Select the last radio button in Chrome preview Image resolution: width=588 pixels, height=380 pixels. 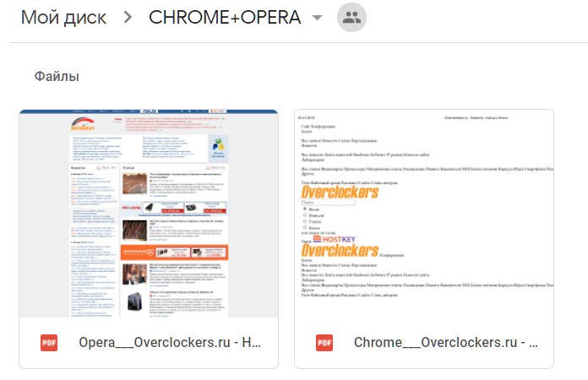305,228
